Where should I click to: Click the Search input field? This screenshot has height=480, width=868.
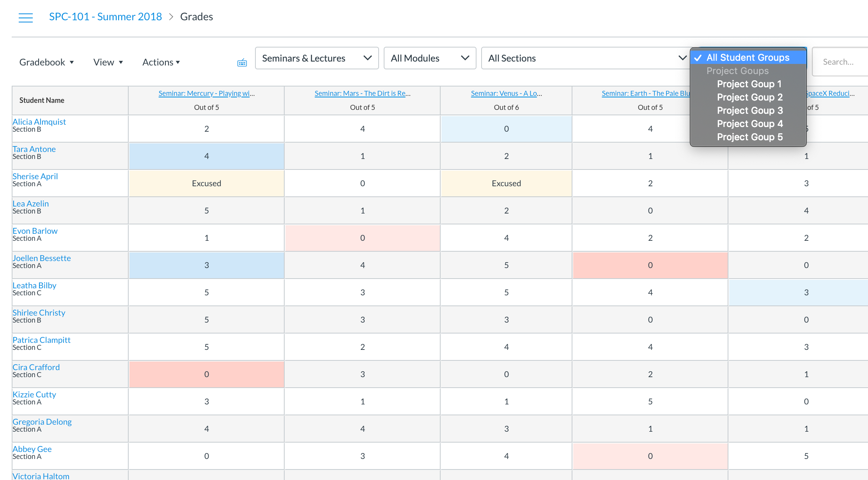tap(840, 62)
